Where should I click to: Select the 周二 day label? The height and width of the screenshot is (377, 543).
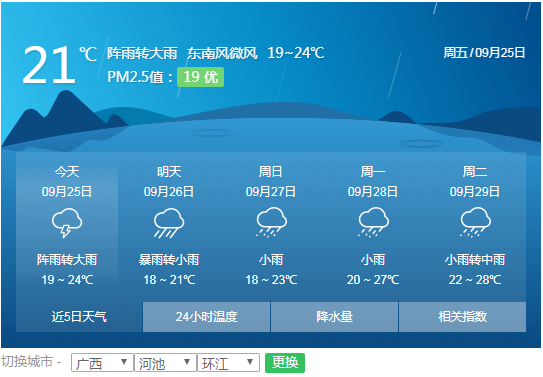pos(475,172)
